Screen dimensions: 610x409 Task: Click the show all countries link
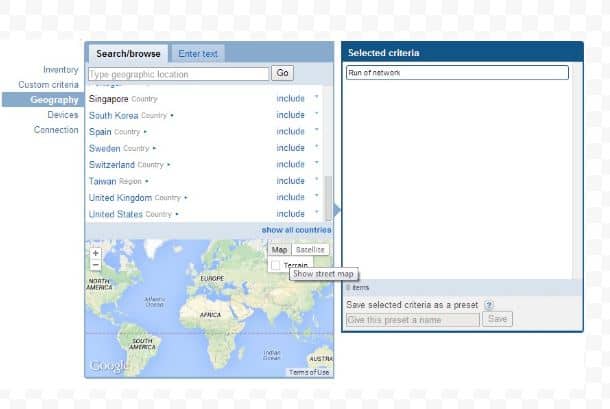(x=296, y=230)
